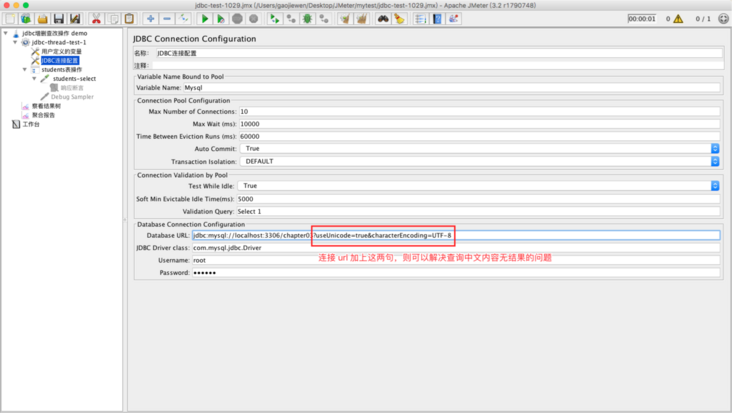
Task: Open the Function helper list icon
Action: coord(420,19)
